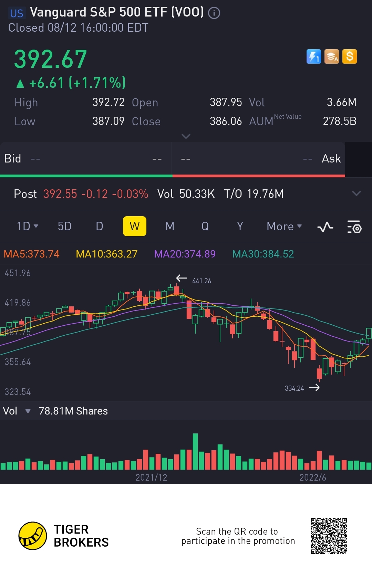This screenshot has width=372, height=588.
Task: Tap the 78.81M Shares volume value
Action: pyautogui.click(x=73, y=411)
